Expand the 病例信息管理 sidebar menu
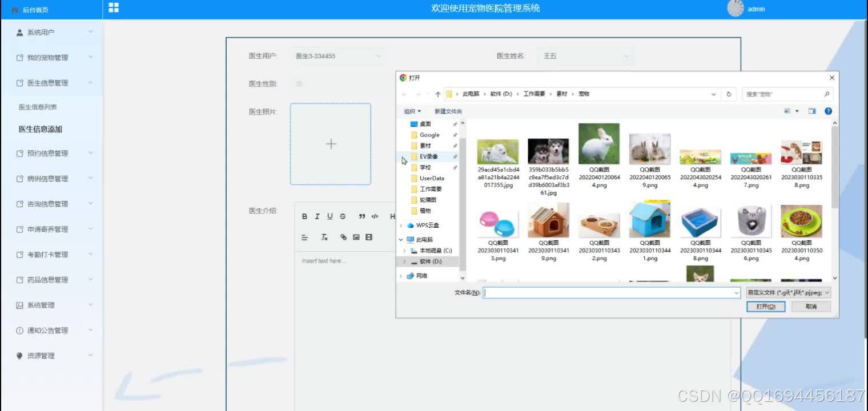This screenshot has width=868, height=411. click(51, 178)
